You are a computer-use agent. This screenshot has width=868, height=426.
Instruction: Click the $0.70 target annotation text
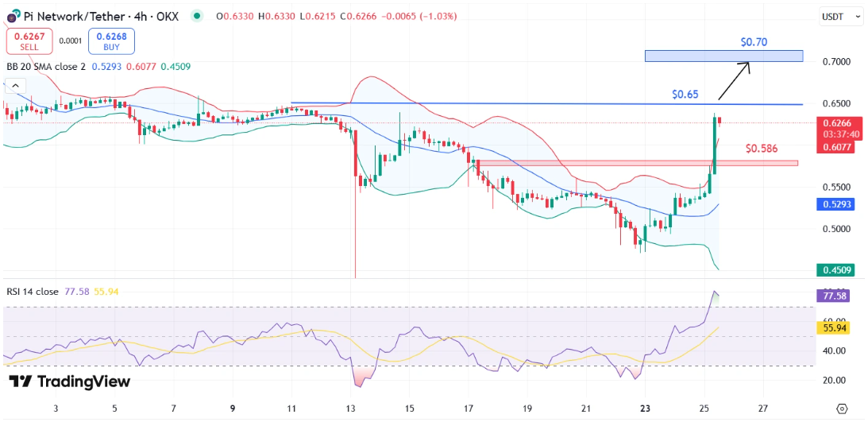point(754,41)
